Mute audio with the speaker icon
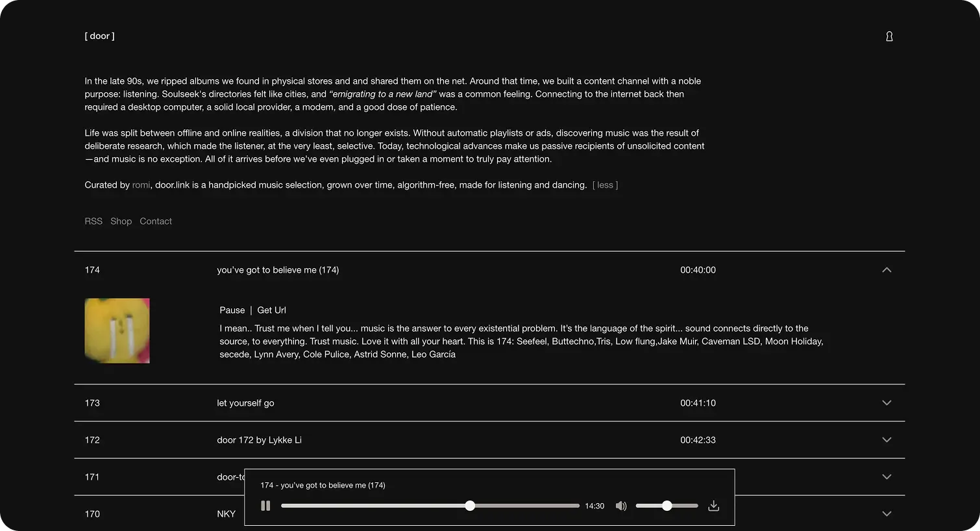980x531 pixels. coord(621,506)
